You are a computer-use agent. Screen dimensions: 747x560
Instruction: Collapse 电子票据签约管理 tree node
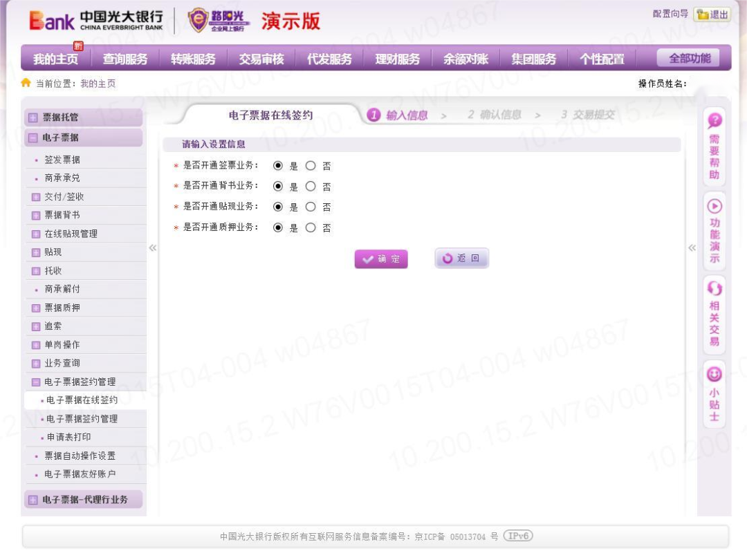[x=36, y=382]
